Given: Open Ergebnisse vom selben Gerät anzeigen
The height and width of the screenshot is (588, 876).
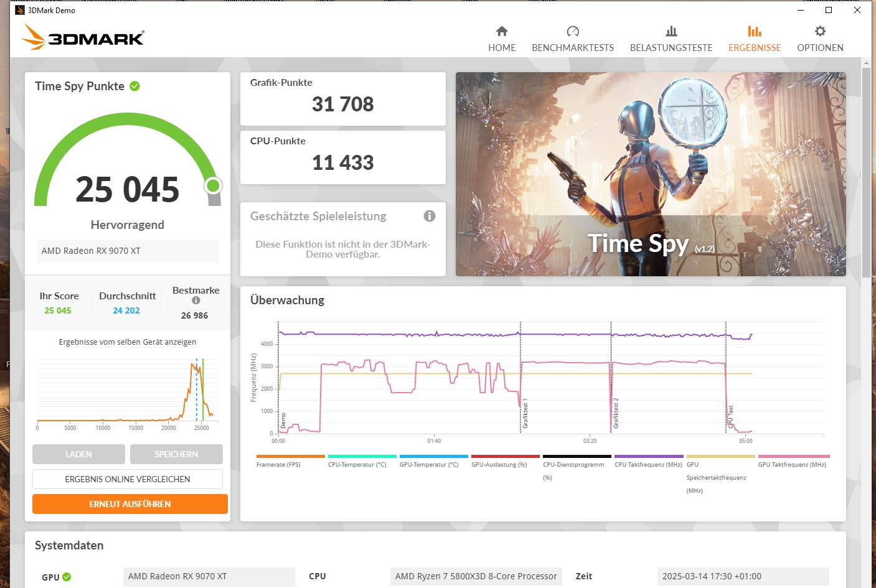Looking at the screenshot, I should coord(127,342).
